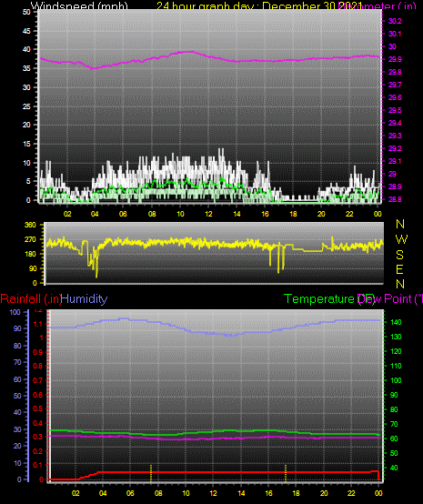The width and height of the screenshot is (423, 504).
Task: Select the '110' temperature axis label
Action: (396, 366)
